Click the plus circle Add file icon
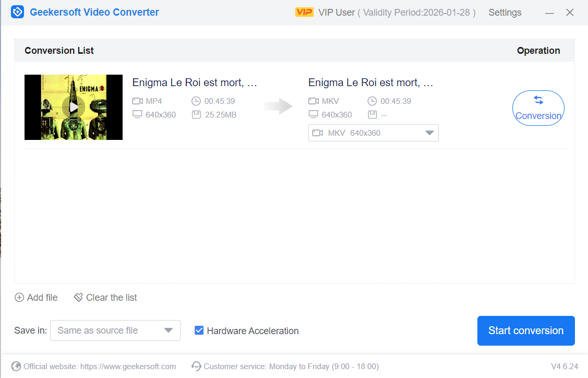 click(x=19, y=297)
